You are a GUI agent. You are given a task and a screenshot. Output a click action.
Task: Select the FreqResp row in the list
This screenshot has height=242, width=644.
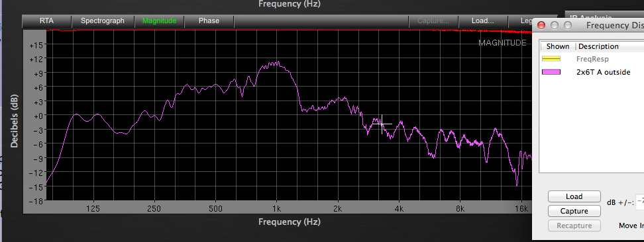pos(592,59)
